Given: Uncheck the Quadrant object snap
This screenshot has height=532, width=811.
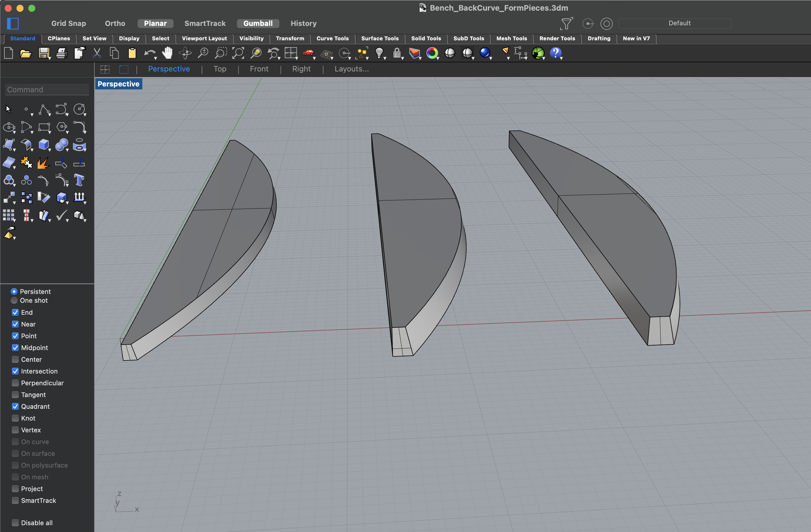Looking at the screenshot, I should [15, 406].
